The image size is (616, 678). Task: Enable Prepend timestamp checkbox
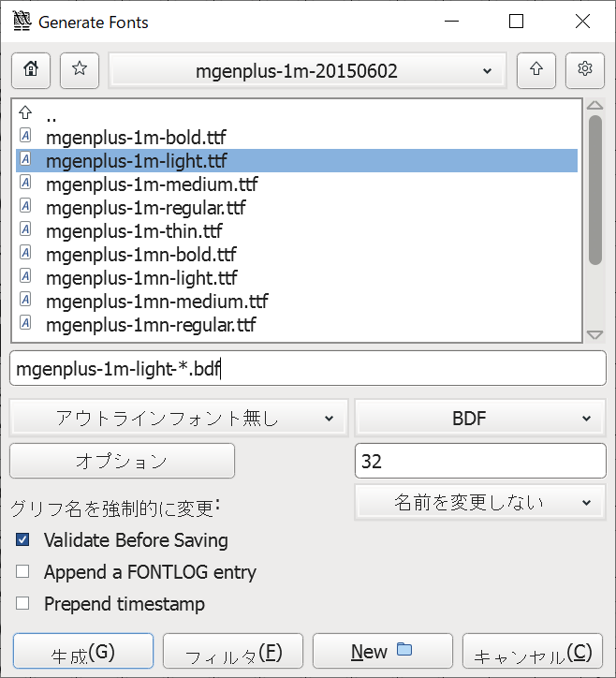(x=22, y=603)
